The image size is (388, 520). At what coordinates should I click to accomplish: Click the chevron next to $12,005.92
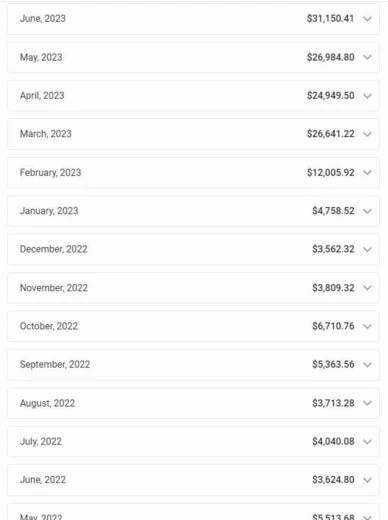coord(367,173)
